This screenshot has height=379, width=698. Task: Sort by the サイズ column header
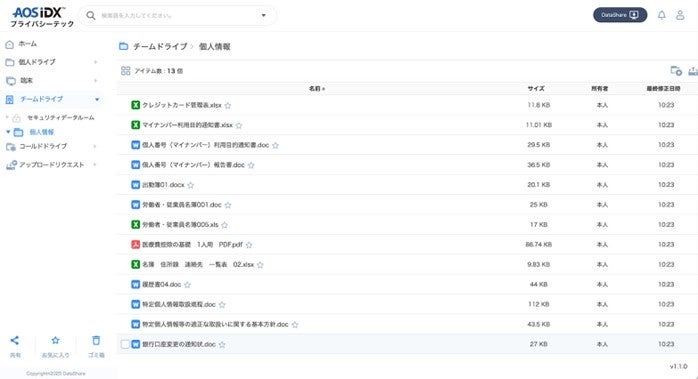tap(536, 89)
